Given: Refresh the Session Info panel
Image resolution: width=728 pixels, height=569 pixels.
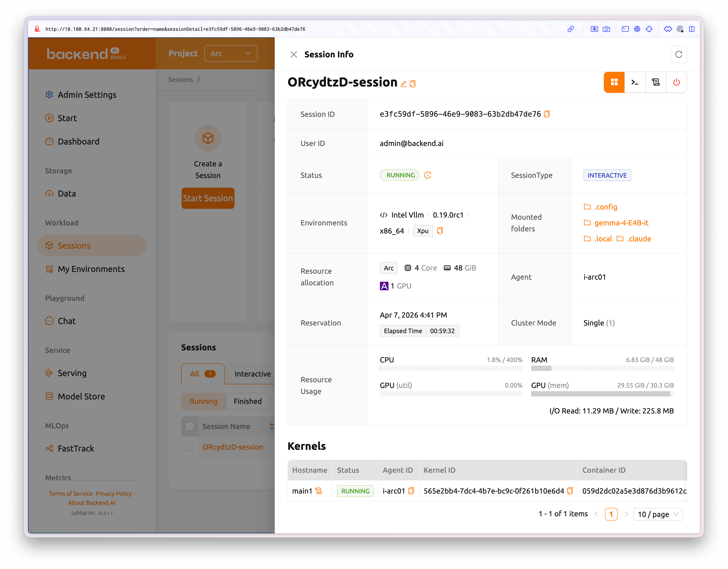Looking at the screenshot, I should pyautogui.click(x=678, y=54).
